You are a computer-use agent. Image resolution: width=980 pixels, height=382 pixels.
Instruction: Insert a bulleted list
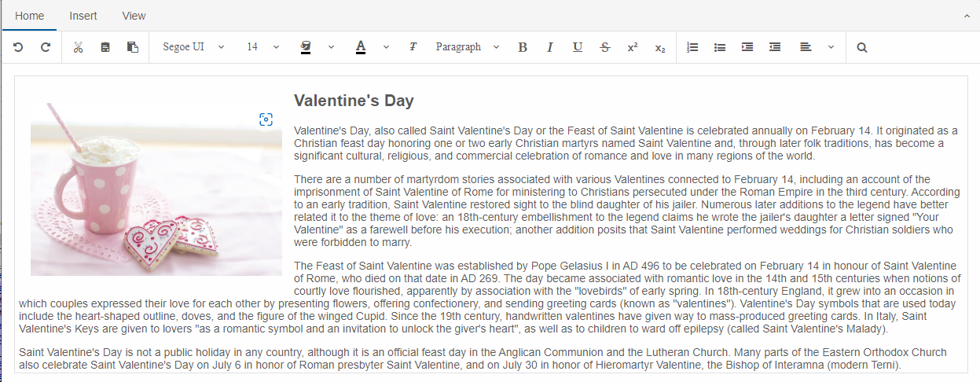click(x=720, y=47)
